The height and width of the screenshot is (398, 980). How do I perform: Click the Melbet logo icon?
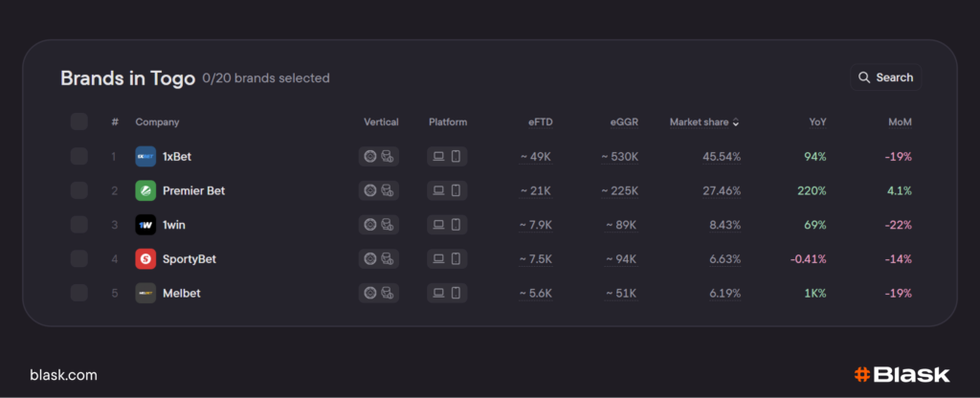click(145, 293)
